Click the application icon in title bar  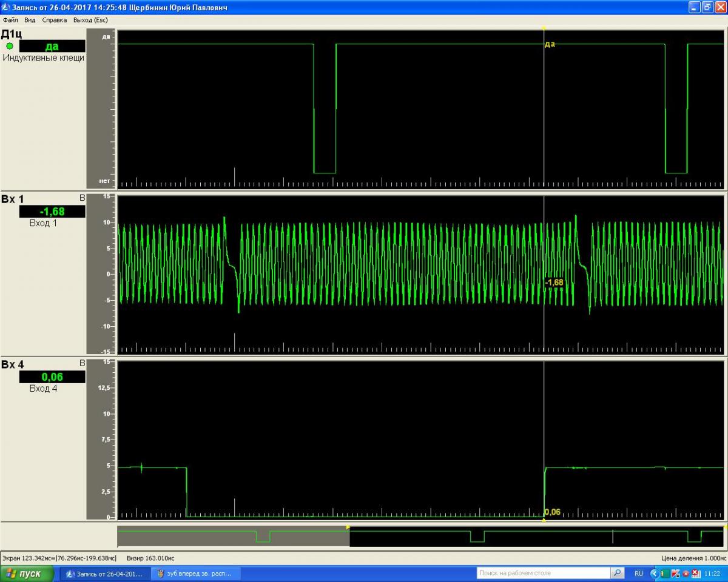click(x=6, y=7)
